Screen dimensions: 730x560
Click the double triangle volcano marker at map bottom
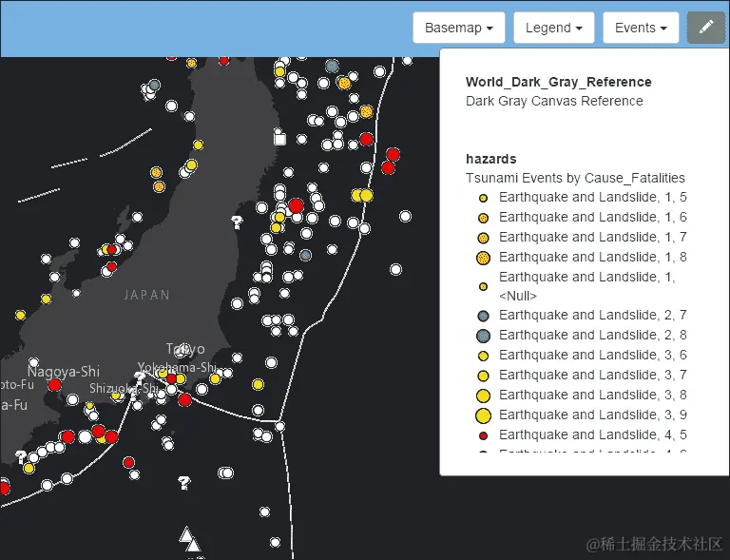pos(190,540)
